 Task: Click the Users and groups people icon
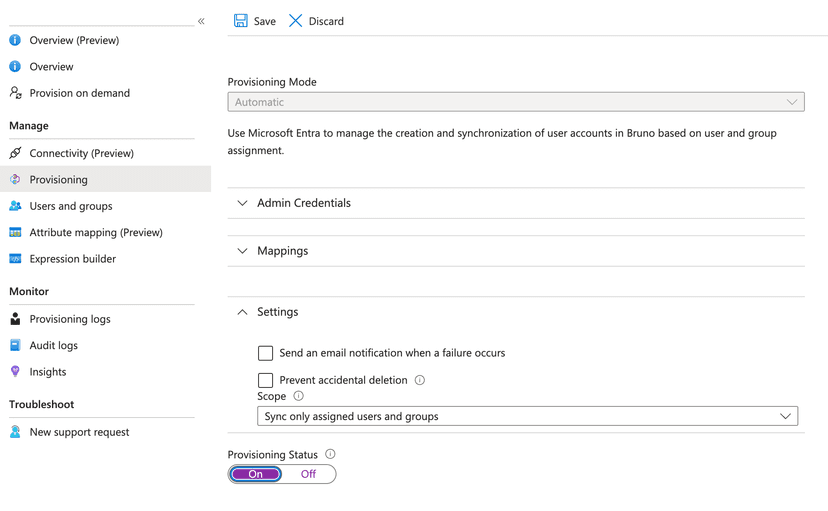point(15,206)
